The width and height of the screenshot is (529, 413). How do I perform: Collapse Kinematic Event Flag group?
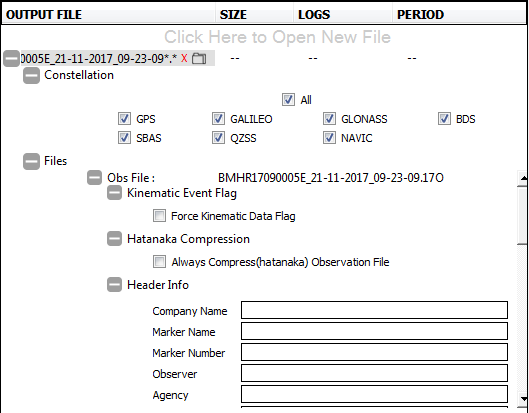(x=114, y=193)
